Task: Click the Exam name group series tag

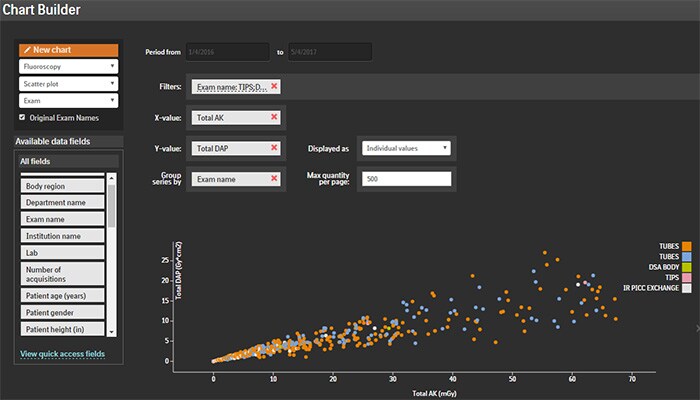Action: click(236, 179)
